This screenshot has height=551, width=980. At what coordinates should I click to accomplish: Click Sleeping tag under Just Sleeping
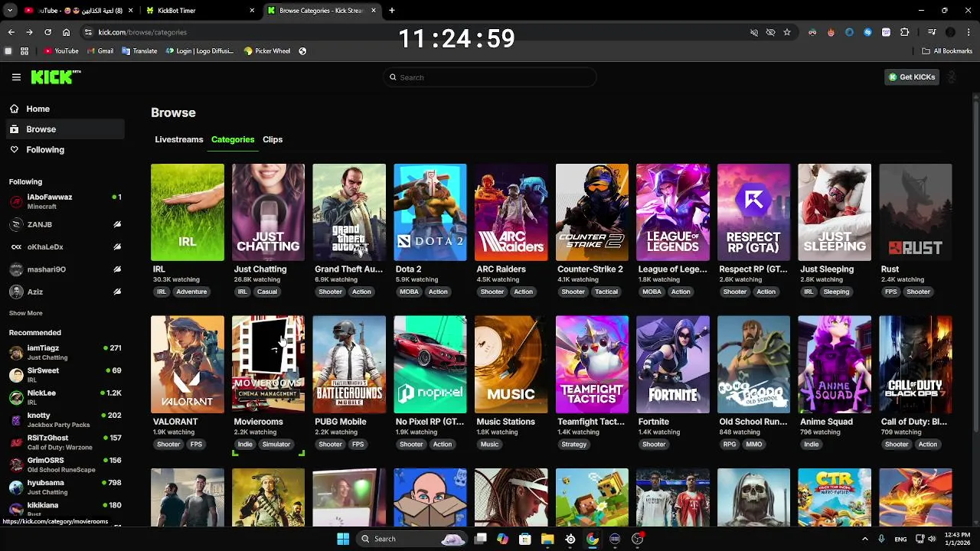tap(836, 292)
